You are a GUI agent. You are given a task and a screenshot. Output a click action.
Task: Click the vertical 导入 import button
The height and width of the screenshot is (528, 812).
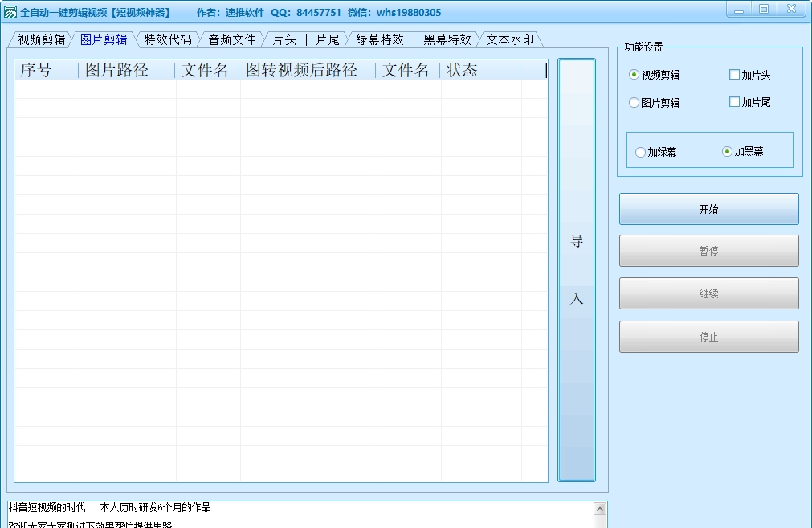point(576,269)
